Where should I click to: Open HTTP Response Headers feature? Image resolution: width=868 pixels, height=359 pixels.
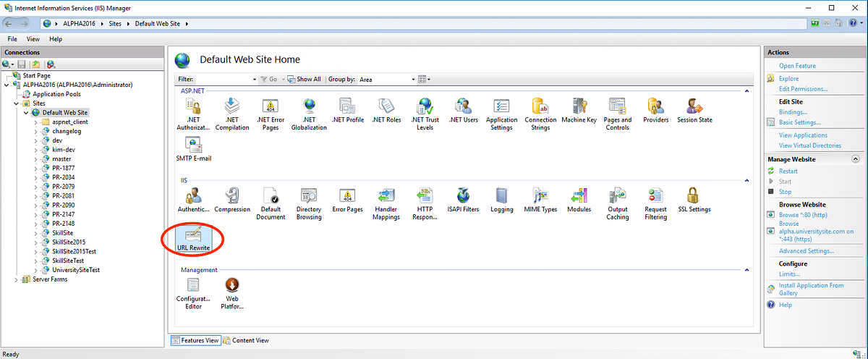(425, 203)
